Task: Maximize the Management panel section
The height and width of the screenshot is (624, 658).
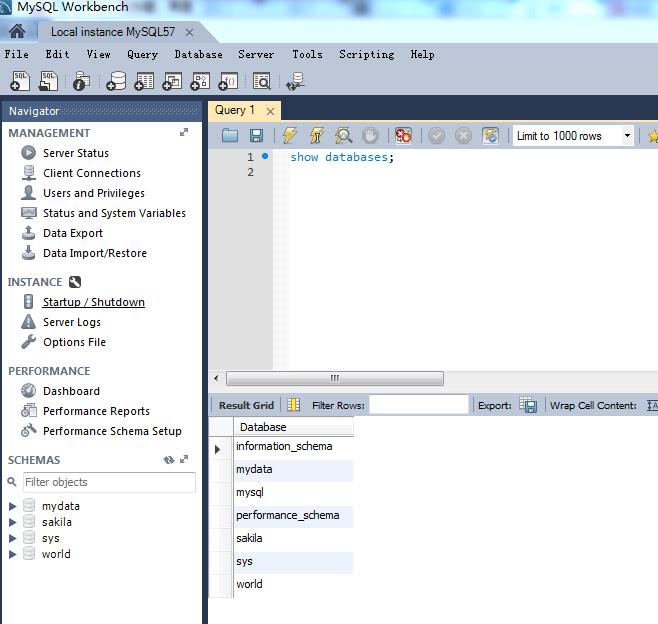Action: pyautogui.click(x=184, y=133)
